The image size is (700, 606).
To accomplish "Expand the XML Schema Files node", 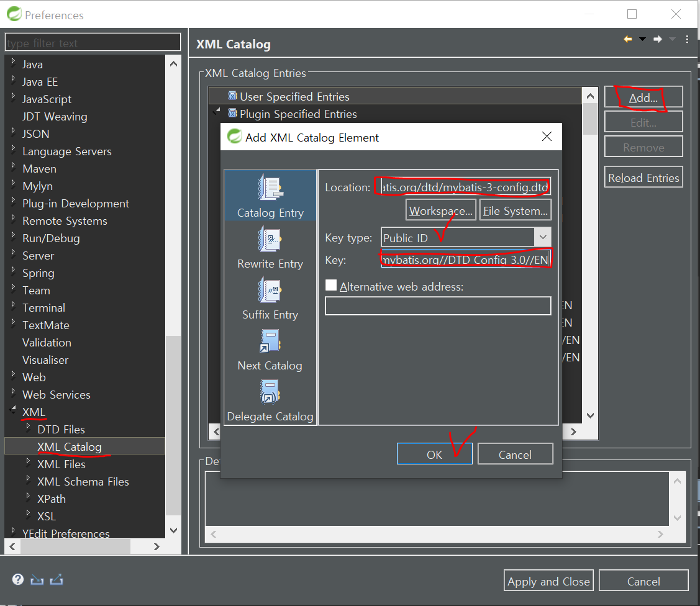I will click(28, 478).
